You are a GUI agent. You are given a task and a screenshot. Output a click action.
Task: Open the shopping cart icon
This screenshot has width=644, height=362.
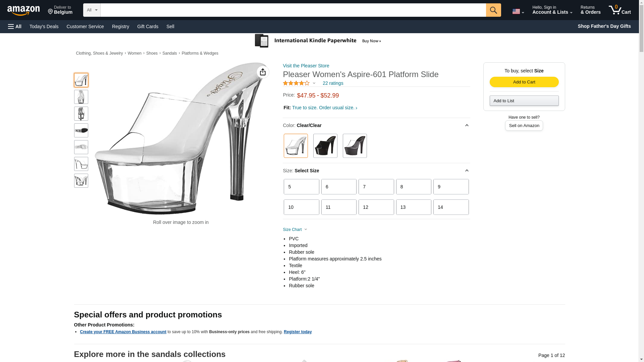pyautogui.click(x=620, y=10)
